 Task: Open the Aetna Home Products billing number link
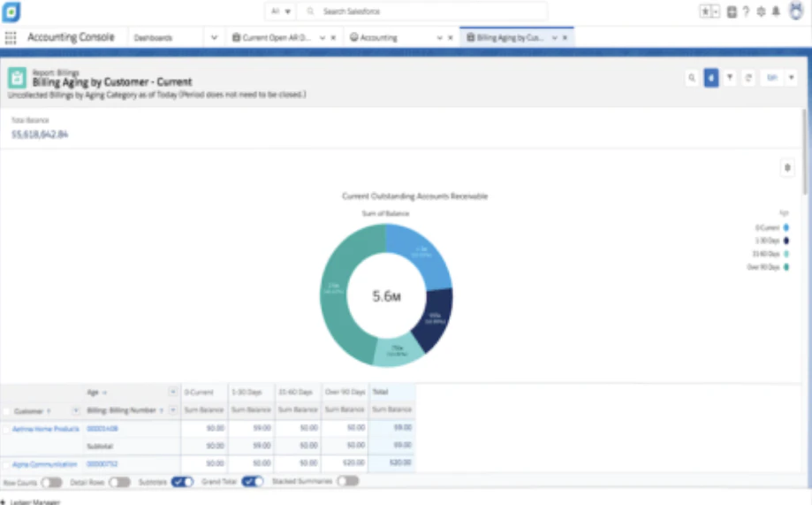click(102, 429)
